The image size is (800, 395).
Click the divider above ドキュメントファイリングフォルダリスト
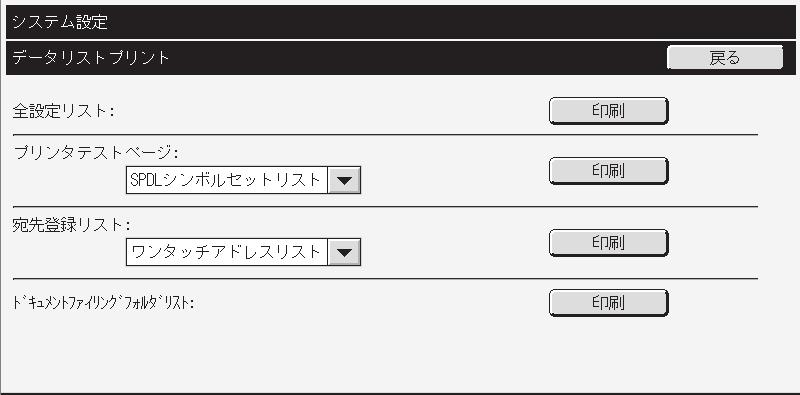pos(385,279)
